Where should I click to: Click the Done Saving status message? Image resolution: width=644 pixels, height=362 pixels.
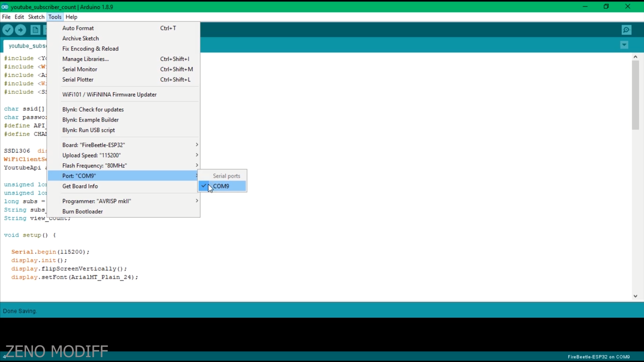click(x=20, y=311)
